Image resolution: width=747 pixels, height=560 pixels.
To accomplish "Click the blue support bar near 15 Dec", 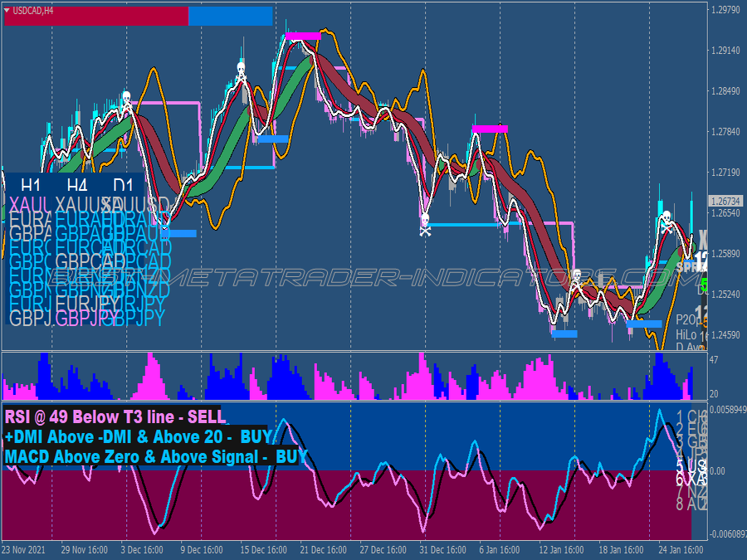I will click(272, 139).
